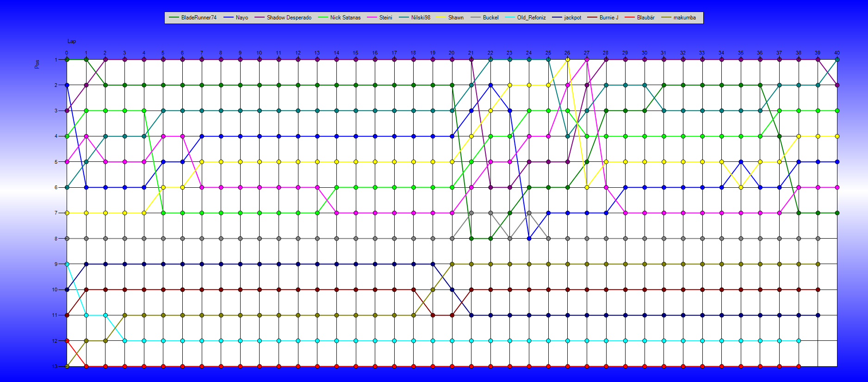Click Buckel's gray start marker at position 8

pos(67,239)
